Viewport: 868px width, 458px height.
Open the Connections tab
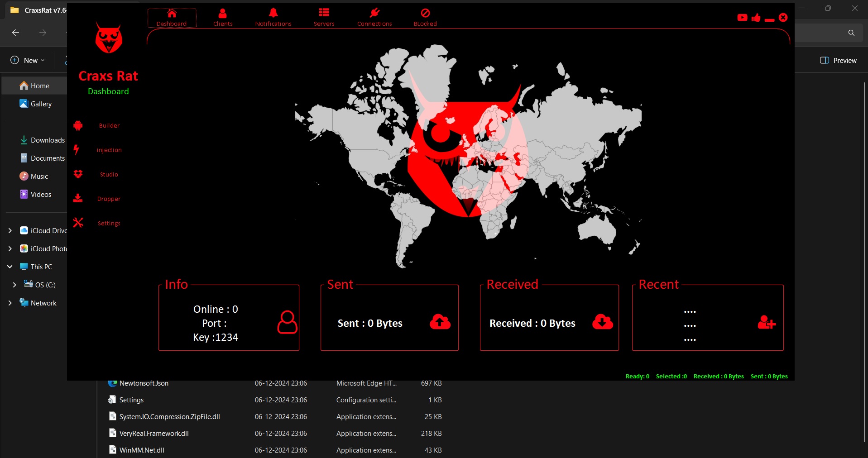(x=374, y=18)
